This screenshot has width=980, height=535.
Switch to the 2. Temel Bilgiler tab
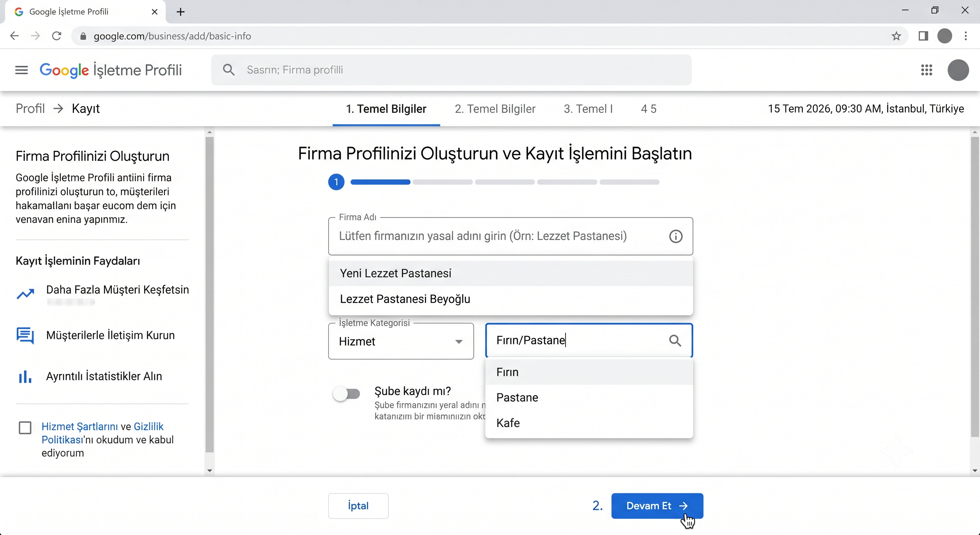point(495,109)
